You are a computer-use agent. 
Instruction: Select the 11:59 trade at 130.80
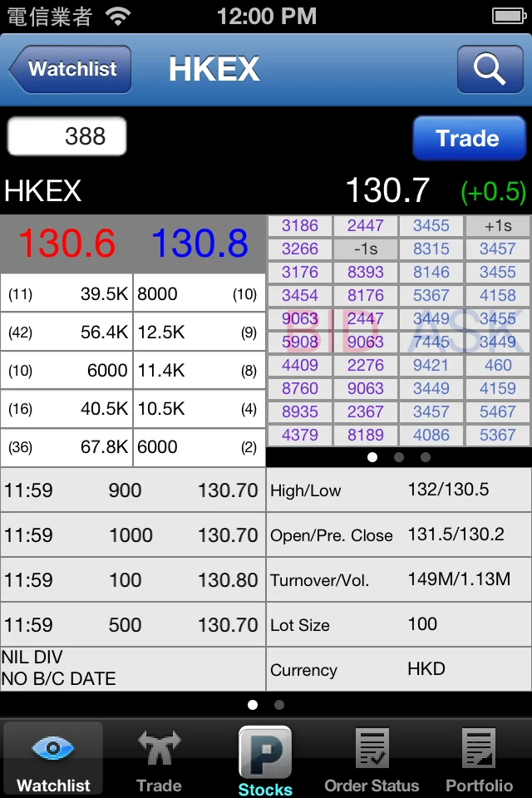pyautogui.click(x=133, y=579)
